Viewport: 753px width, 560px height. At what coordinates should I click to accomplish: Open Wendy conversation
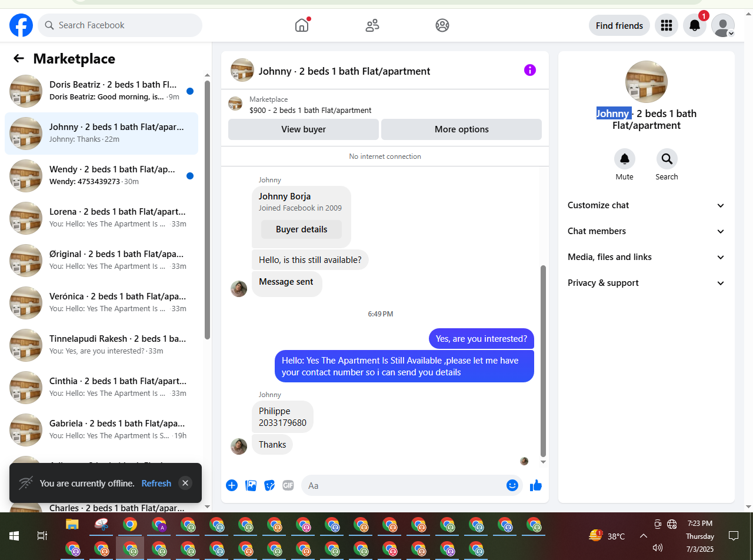[x=101, y=176]
